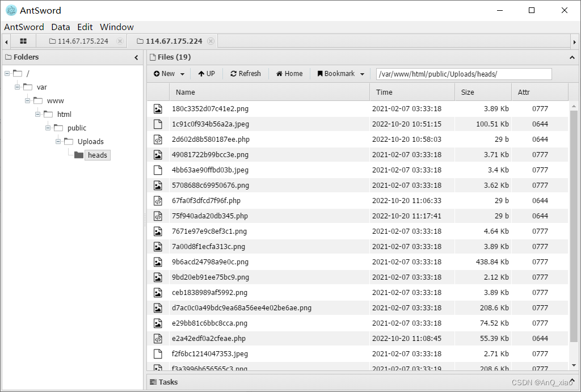
Task: Select the html folder in tree
Action: click(x=64, y=114)
